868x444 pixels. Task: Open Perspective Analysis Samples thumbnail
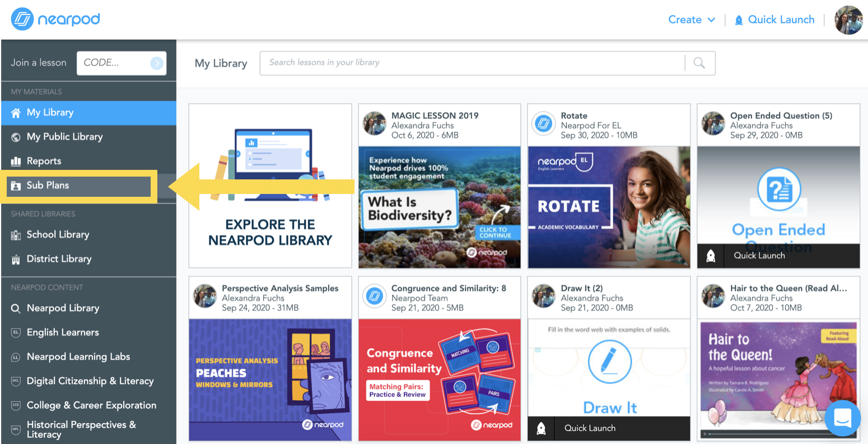(270, 380)
